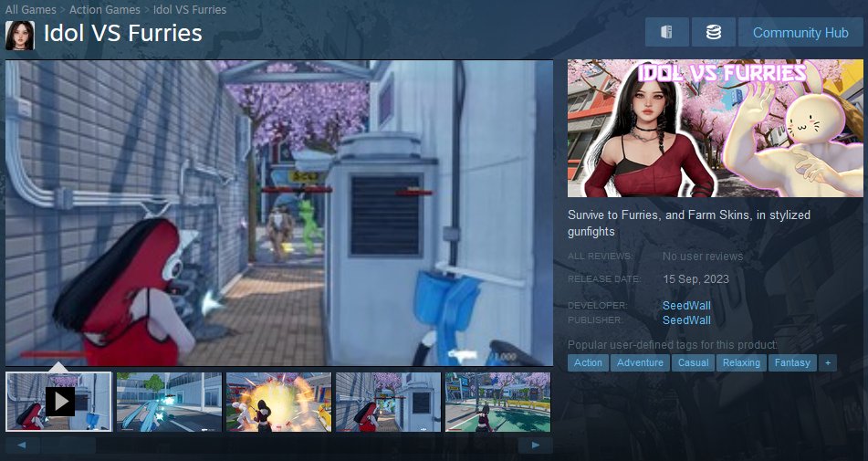Click the thumbnail strip scrollbar handle
This screenshot has width=868, height=461.
(x=68, y=445)
